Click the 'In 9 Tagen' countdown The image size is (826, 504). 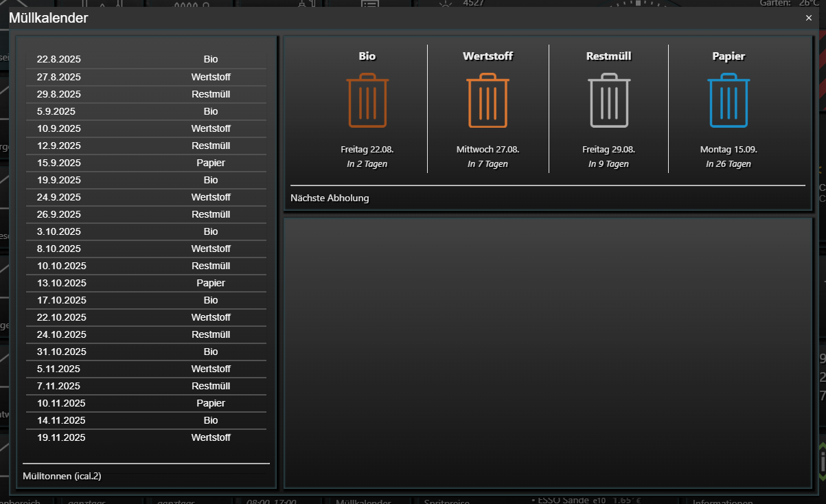[x=609, y=164]
